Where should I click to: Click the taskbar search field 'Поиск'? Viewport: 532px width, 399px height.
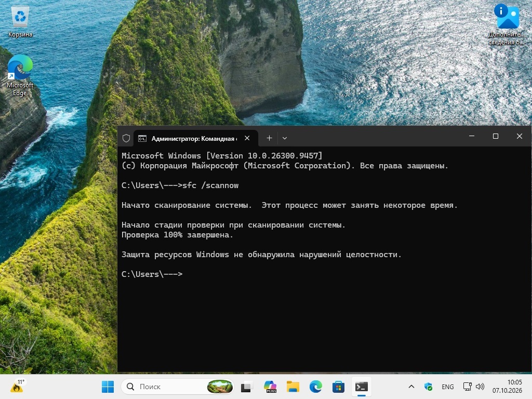pyautogui.click(x=178, y=387)
